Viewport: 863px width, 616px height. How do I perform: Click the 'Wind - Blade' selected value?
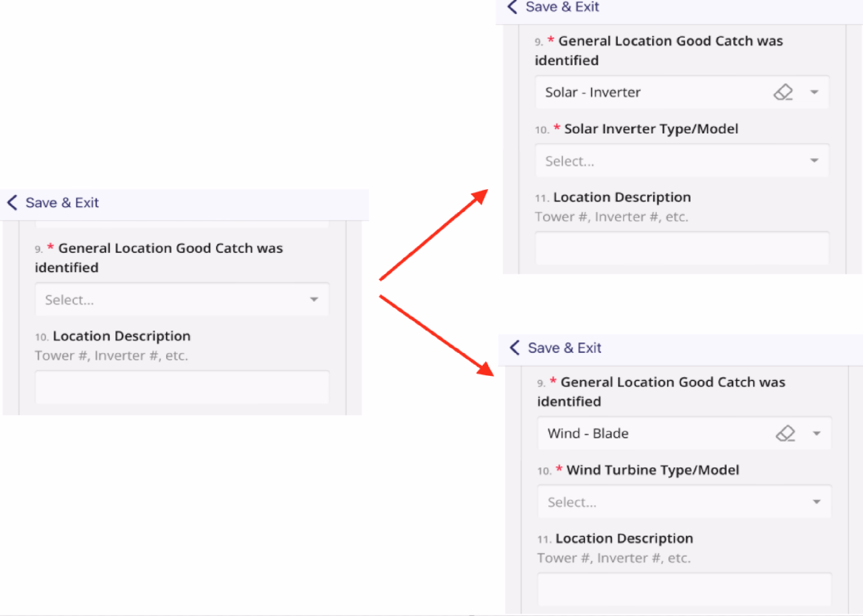[x=588, y=433]
